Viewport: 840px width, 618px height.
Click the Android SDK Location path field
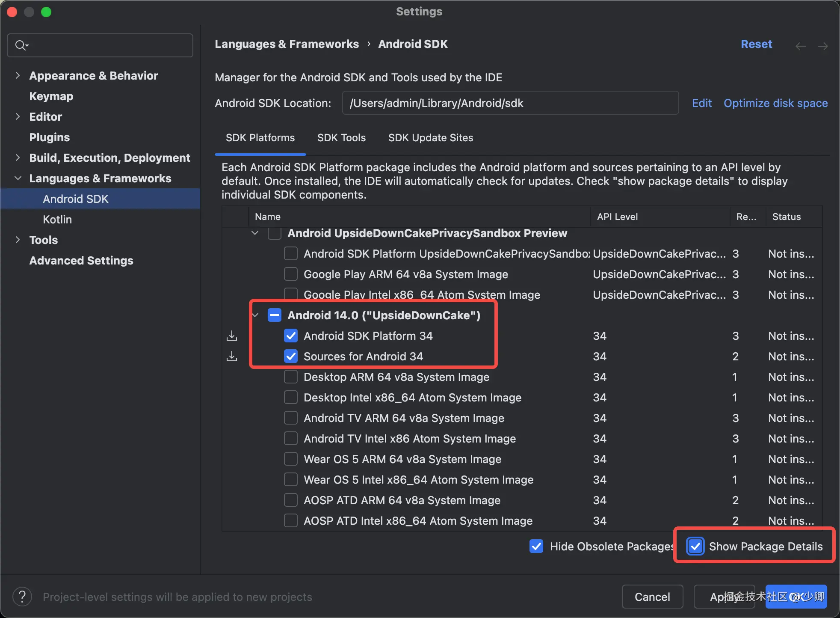pyautogui.click(x=510, y=103)
